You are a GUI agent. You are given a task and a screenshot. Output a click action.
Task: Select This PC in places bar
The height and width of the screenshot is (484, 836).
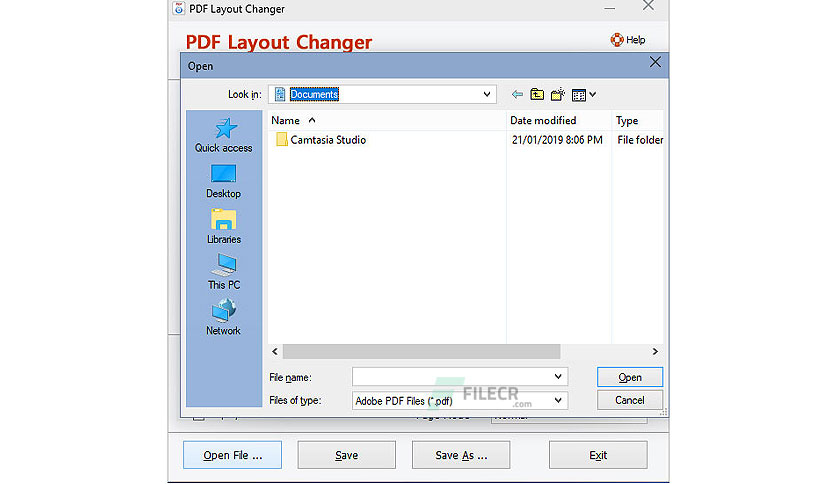coord(224,272)
